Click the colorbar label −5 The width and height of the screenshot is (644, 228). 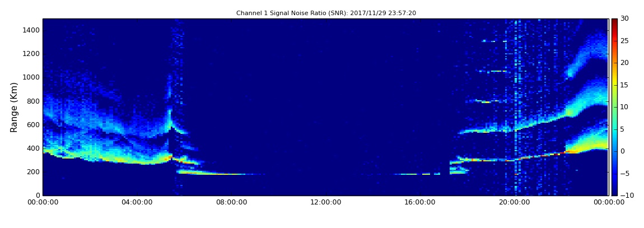point(625,173)
